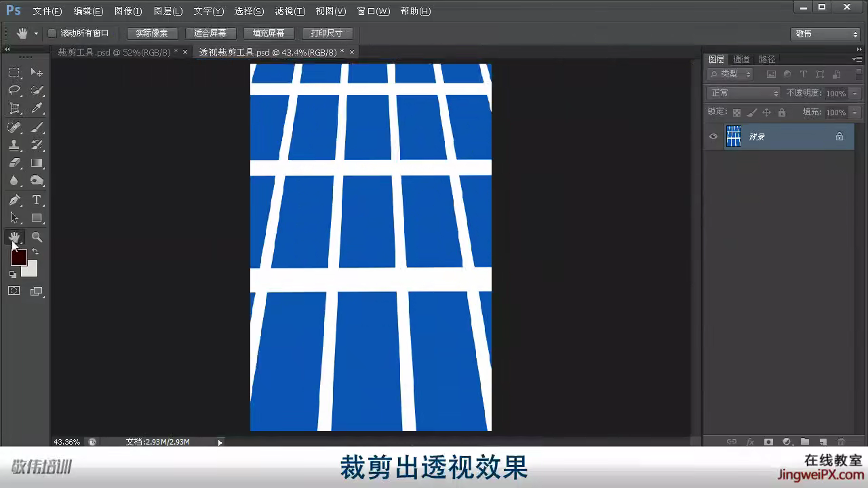Toggle smart object layer filter
The width and height of the screenshot is (868, 488).
pos(836,75)
